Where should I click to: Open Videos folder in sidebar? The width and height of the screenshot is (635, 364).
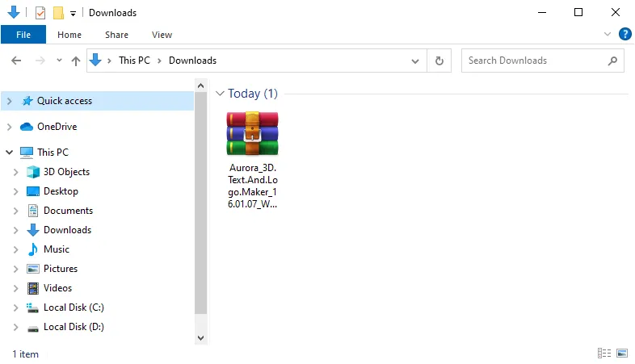tap(57, 288)
